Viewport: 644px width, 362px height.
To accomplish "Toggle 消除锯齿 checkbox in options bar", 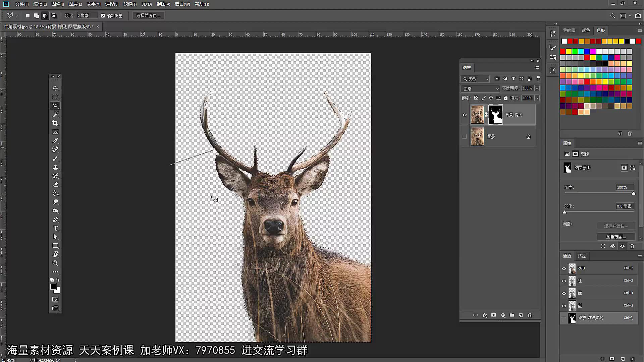I will coord(103,15).
